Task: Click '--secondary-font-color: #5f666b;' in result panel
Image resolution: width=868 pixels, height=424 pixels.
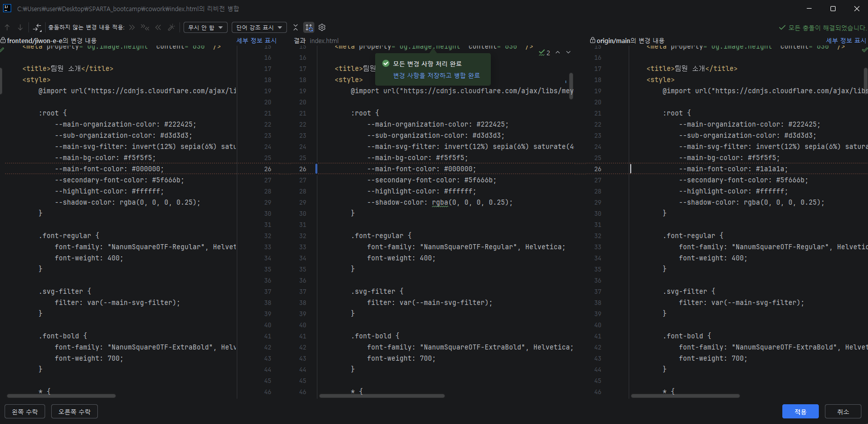Action: click(x=432, y=180)
